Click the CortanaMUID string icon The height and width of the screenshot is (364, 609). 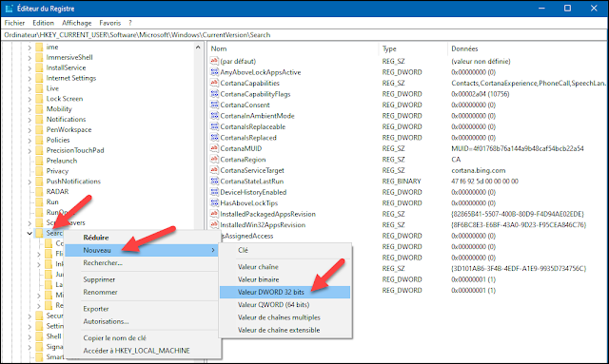pyautogui.click(x=214, y=148)
